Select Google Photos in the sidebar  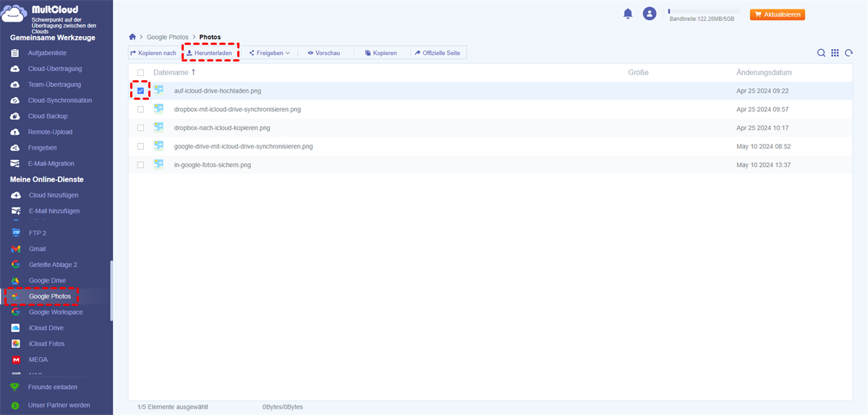pos(50,296)
